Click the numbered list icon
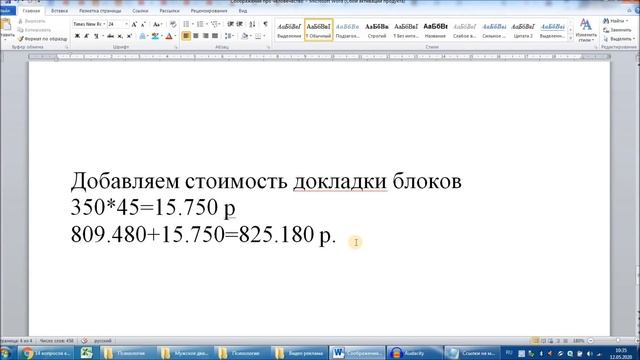 [200, 24]
